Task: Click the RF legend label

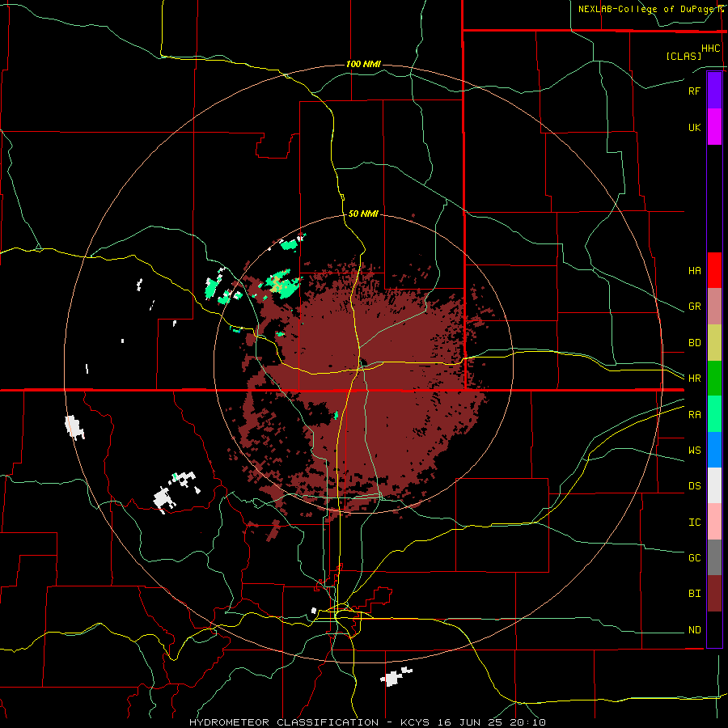Action: (x=694, y=91)
